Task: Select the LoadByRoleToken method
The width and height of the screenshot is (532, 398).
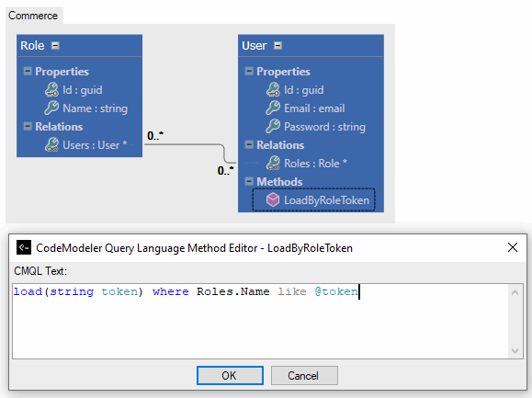Action: [x=313, y=199]
